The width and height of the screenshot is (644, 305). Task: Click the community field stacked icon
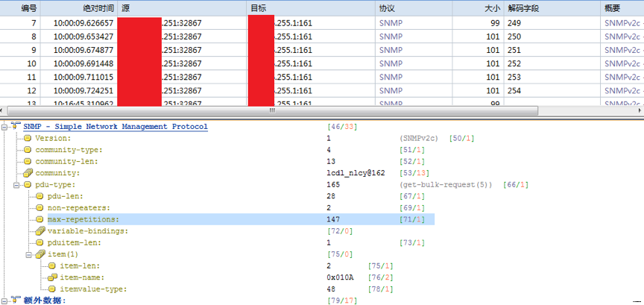tap(28, 173)
